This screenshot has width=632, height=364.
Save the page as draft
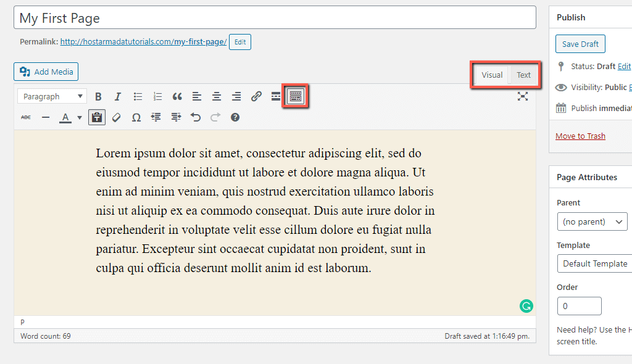[x=580, y=44]
